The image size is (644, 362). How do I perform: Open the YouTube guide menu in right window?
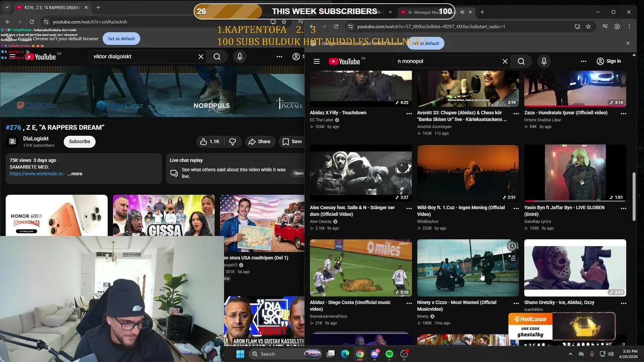(x=316, y=61)
